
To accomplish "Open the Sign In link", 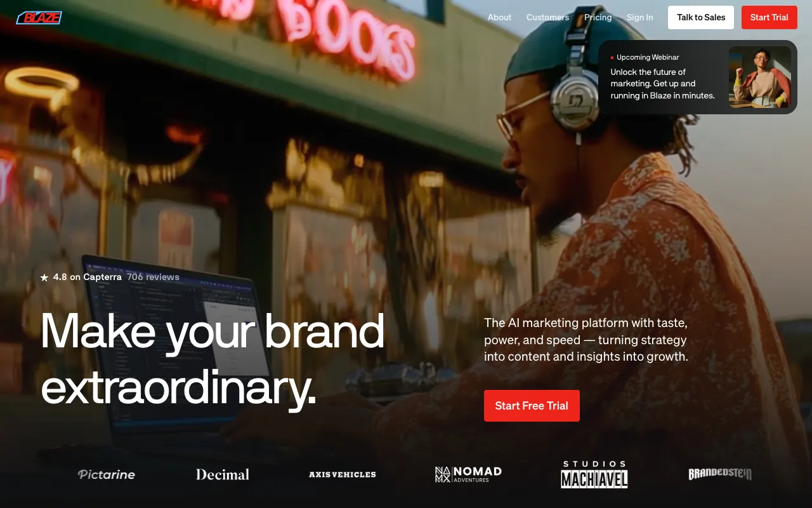I will [x=639, y=18].
